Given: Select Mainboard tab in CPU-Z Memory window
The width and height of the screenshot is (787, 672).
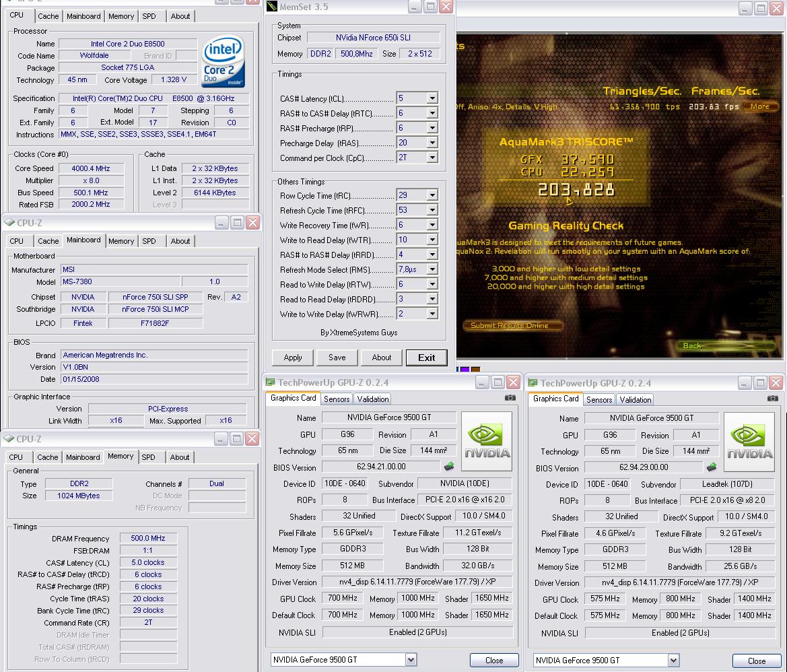Looking at the screenshot, I should click(x=83, y=457).
